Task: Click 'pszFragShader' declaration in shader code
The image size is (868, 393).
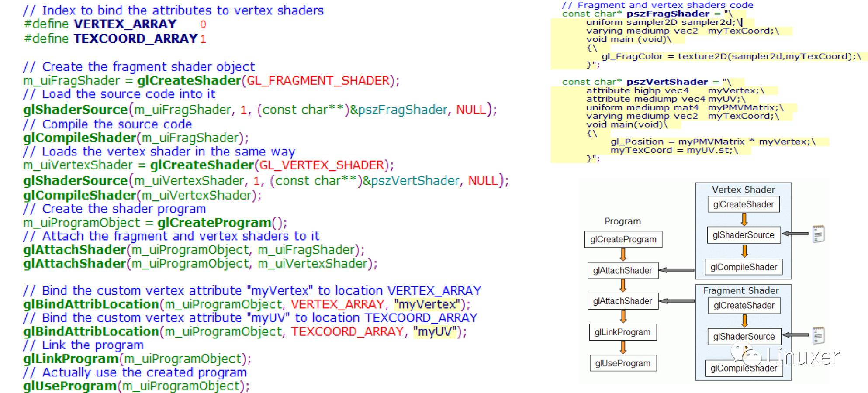Action: 668,14
